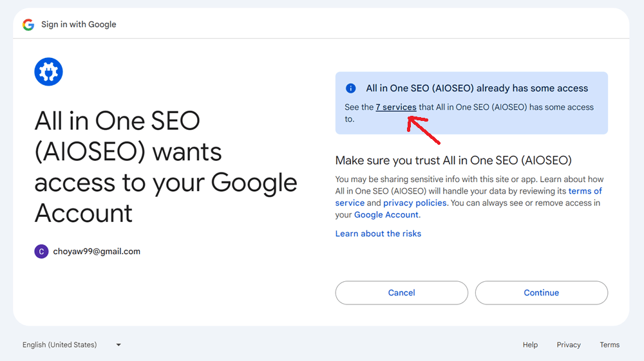Select the choyaw99@gmail.com account email
This screenshot has width=644, height=361.
tap(97, 252)
